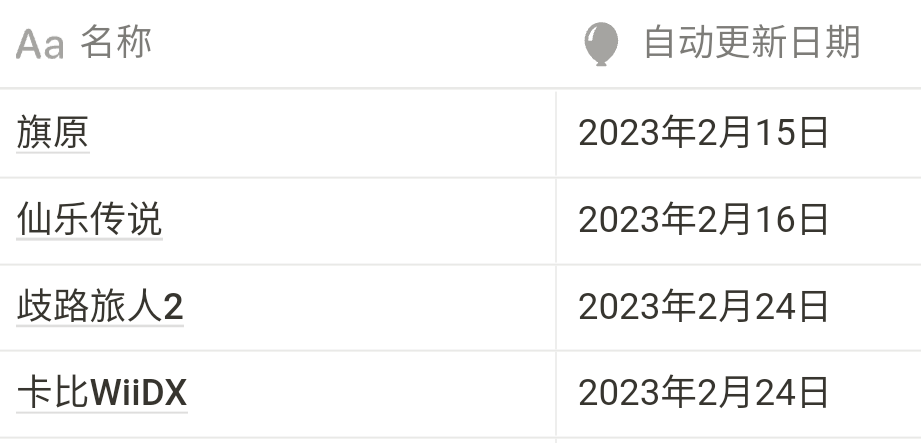The image size is (921, 443).
Task: Select the 2023年2月15日 date cell
Action: click(703, 133)
